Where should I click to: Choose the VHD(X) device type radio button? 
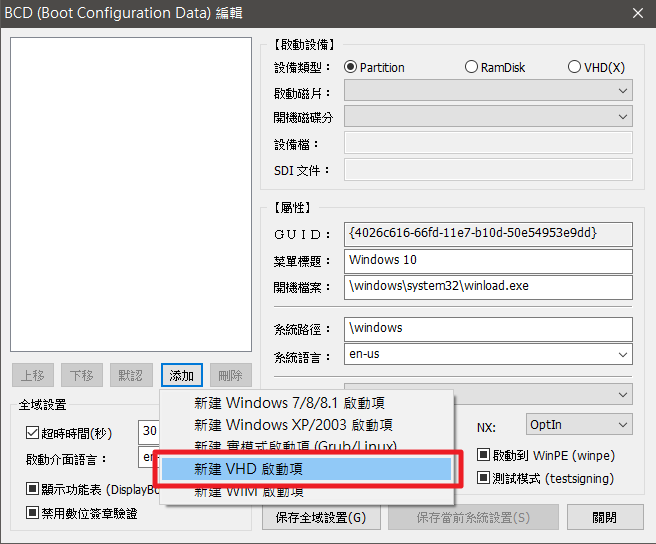click(574, 67)
